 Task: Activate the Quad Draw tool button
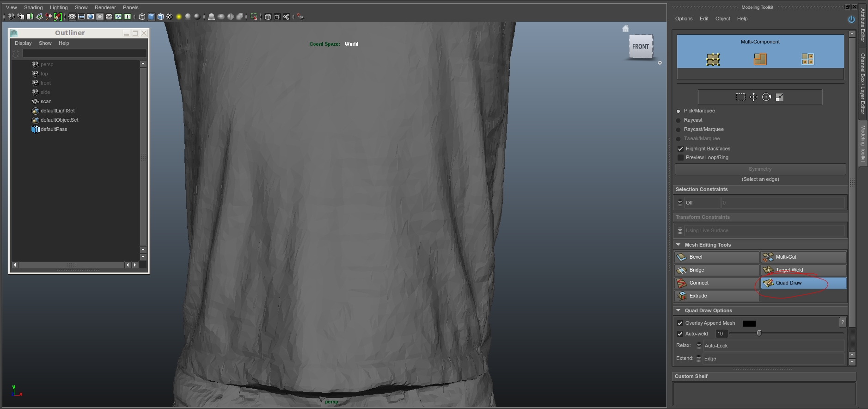click(804, 283)
